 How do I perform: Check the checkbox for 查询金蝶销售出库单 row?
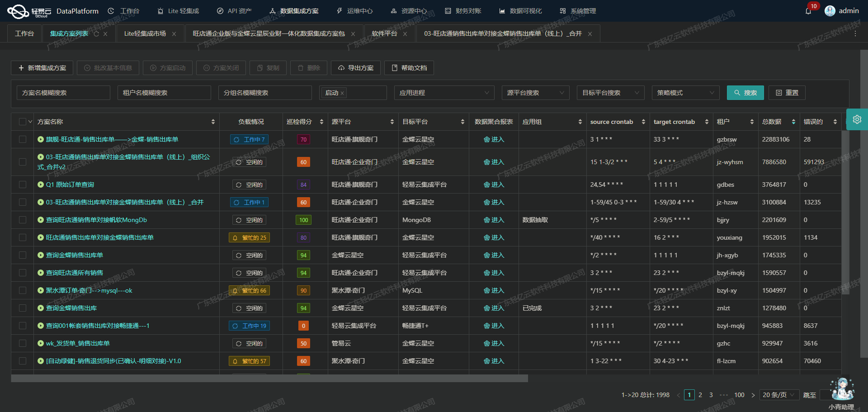pyautogui.click(x=22, y=255)
